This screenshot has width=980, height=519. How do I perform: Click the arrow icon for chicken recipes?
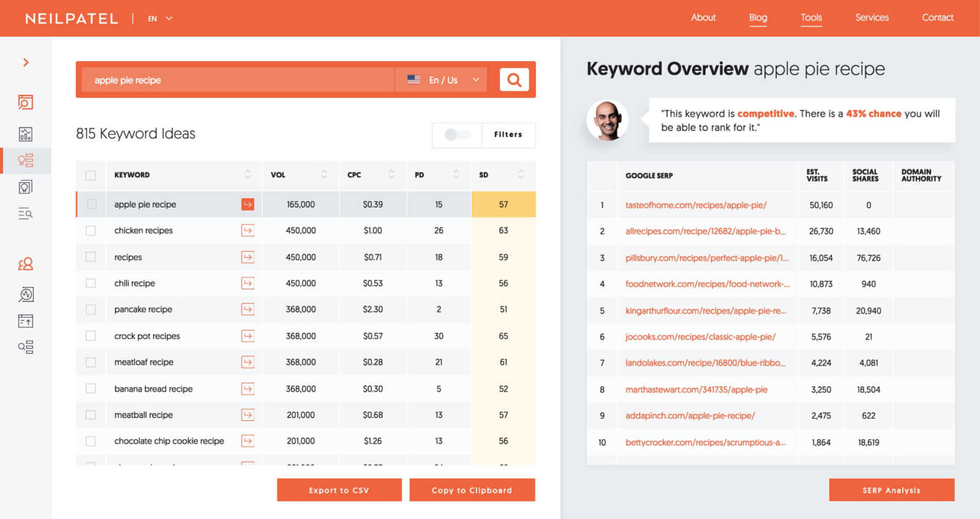[x=247, y=231]
